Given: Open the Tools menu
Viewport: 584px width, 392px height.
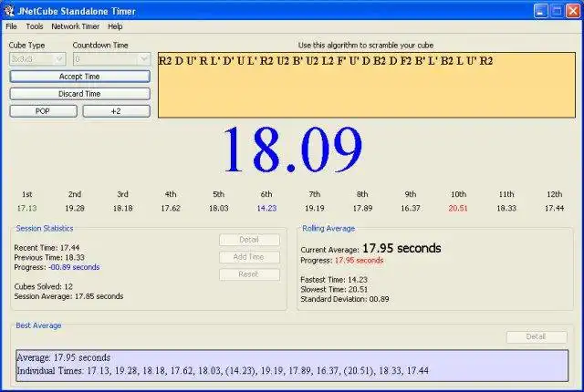Looking at the screenshot, I should 35,26.
